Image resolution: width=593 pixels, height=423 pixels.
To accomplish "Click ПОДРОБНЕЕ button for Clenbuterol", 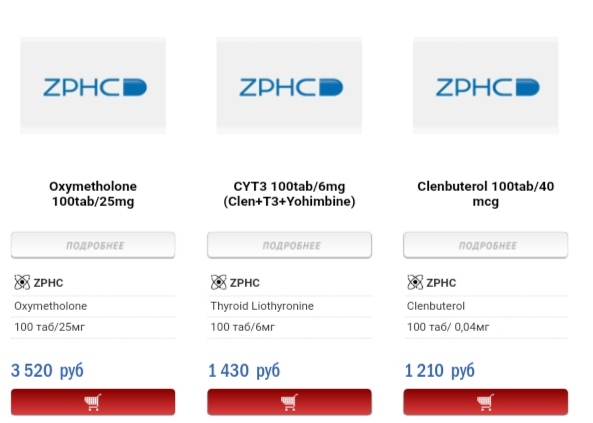I will 486,245.
